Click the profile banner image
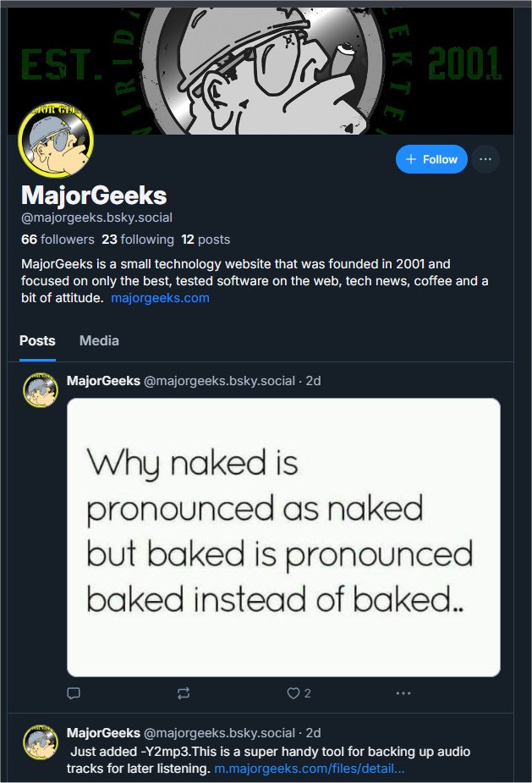Image resolution: width=532 pixels, height=783 pixels. pos(321,68)
